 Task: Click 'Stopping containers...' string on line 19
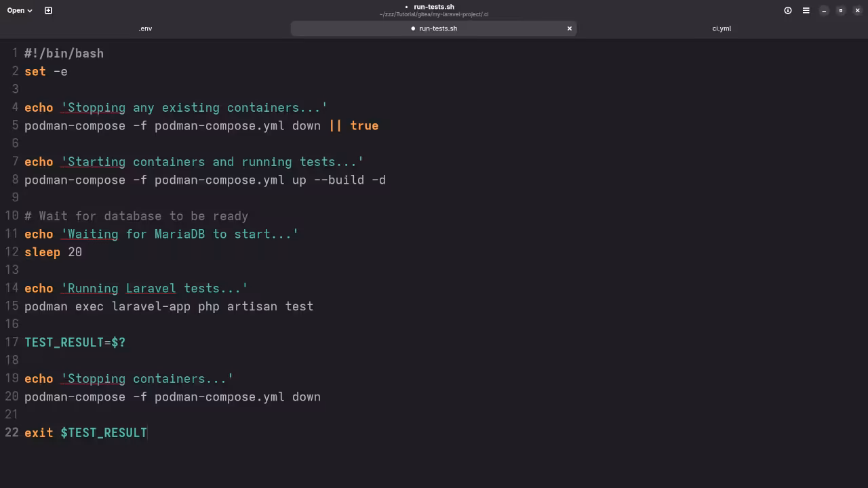[x=147, y=378]
